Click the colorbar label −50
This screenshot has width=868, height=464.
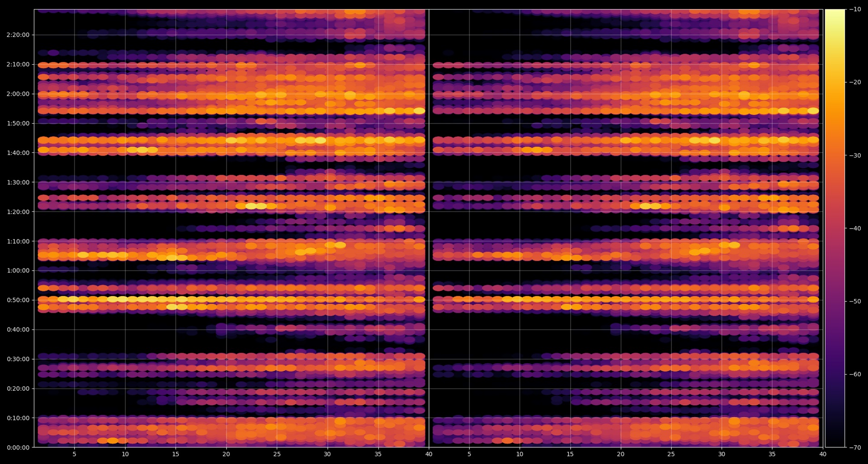[855, 301]
